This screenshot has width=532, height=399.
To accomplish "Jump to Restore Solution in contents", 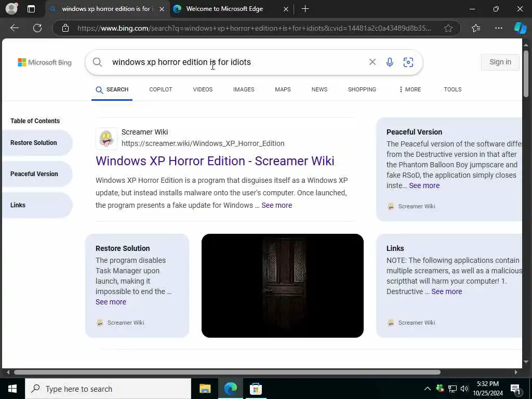I will pos(37,143).
